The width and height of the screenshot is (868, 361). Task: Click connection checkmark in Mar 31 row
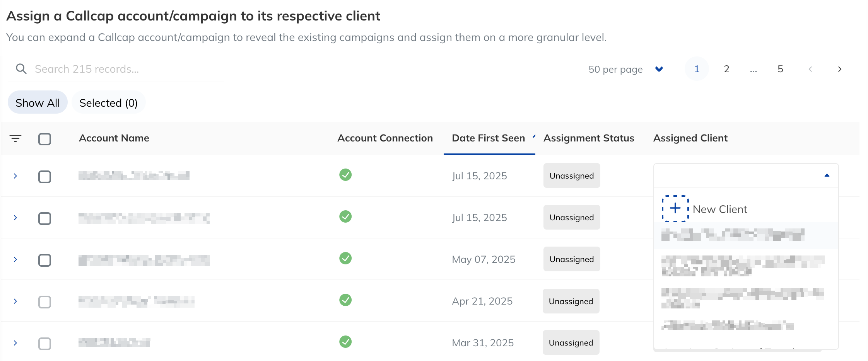pos(345,342)
